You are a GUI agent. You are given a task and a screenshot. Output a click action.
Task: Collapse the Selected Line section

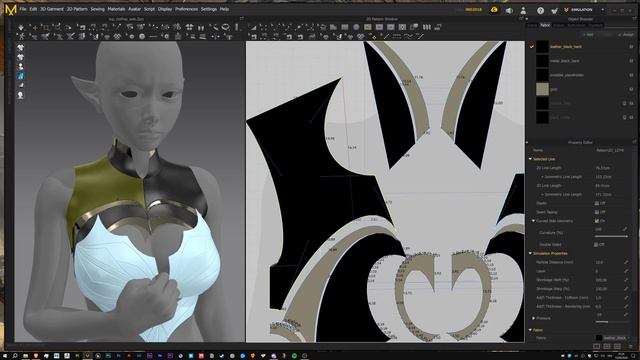click(x=530, y=159)
